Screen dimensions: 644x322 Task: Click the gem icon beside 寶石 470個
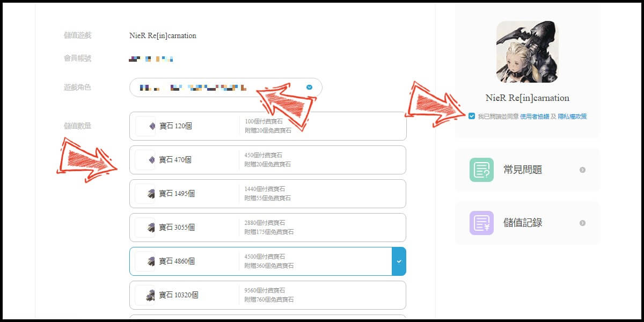(x=151, y=160)
